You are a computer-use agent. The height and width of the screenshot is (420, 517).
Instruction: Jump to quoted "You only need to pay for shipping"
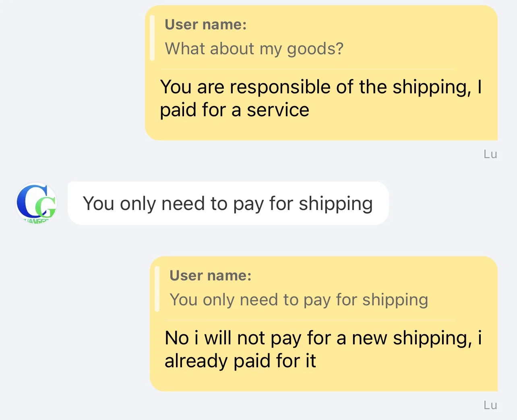(x=299, y=300)
